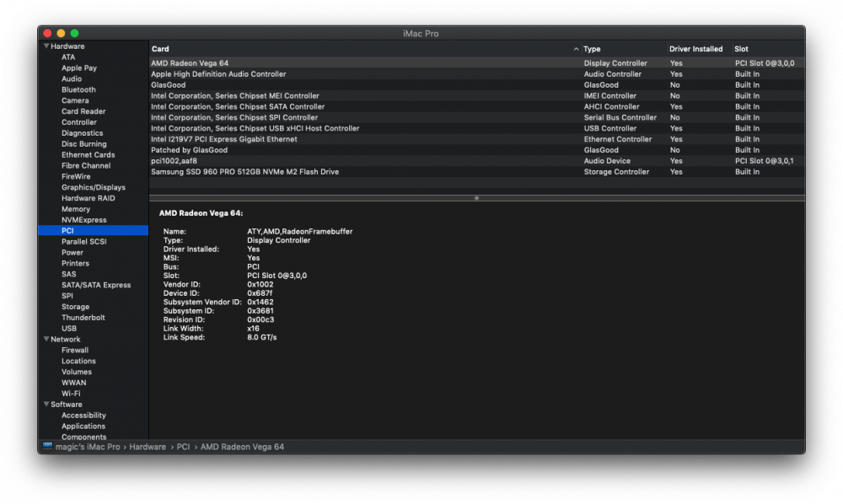Viewport: 843px width, 504px height.
Task: Click magic's iMac Pro in path bar
Action: [x=88, y=447]
